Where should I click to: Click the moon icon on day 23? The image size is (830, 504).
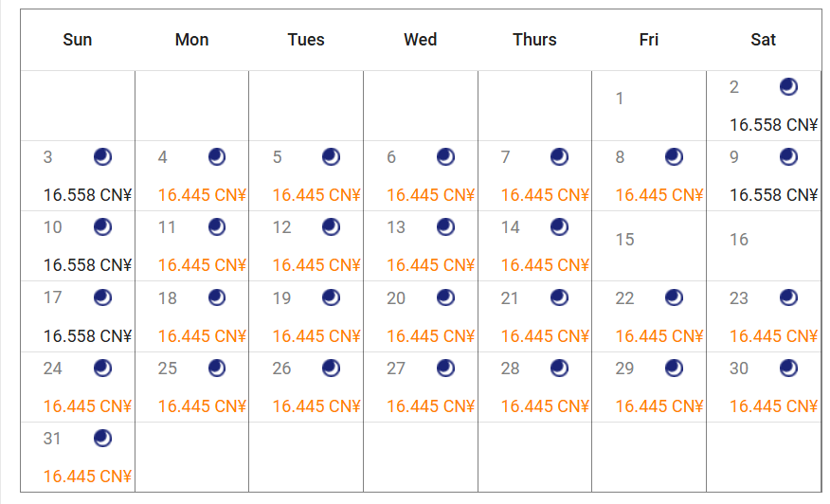(x=788, y=297)
